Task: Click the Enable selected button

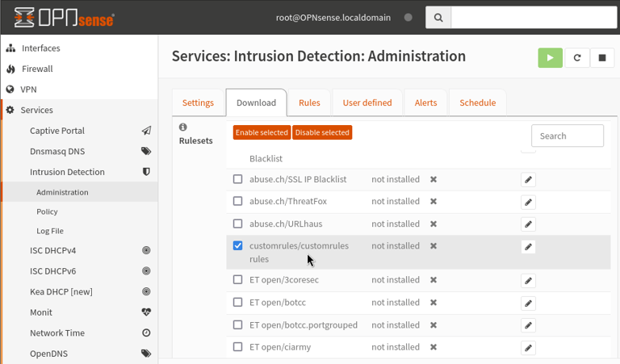Action: click(x=262, y=132)
